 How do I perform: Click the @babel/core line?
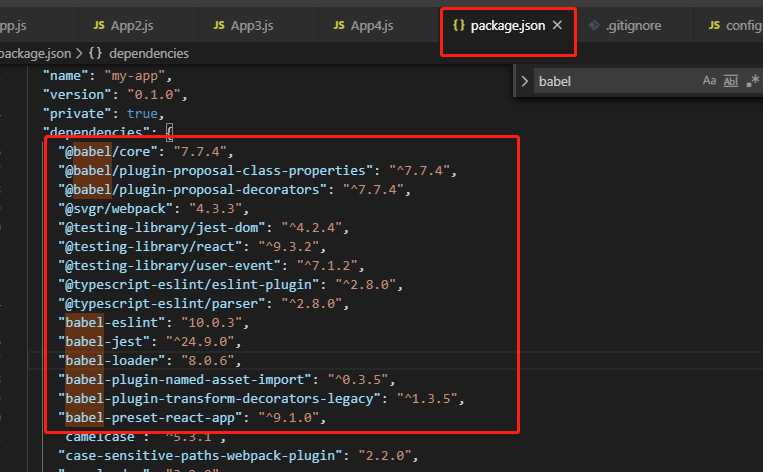145,152
